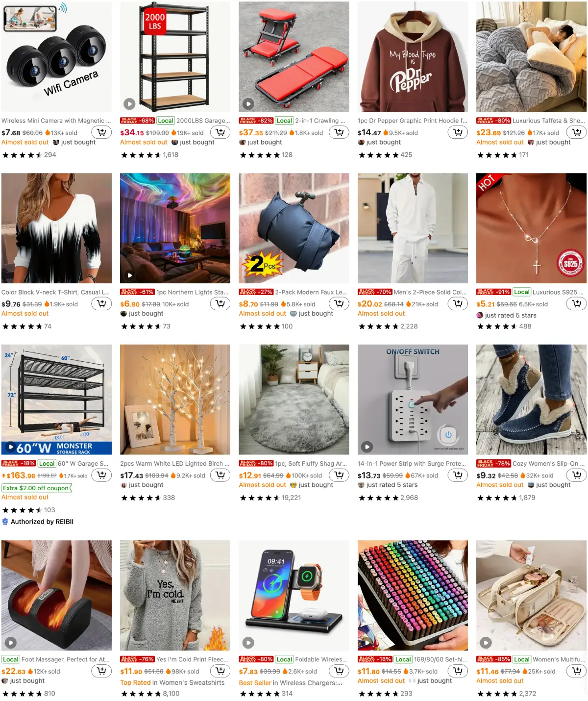Open the Cozy Women's Slip-On shoes image

click(531, 400)
